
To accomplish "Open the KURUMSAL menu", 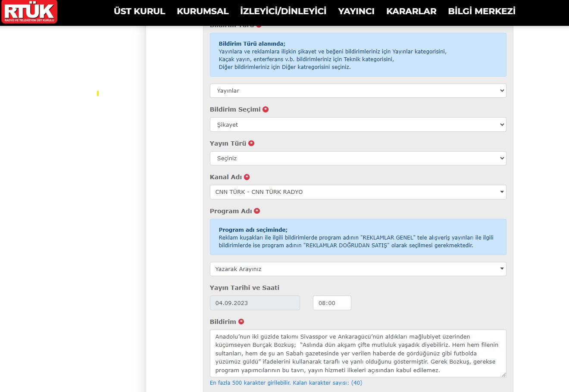I will 203,11.
